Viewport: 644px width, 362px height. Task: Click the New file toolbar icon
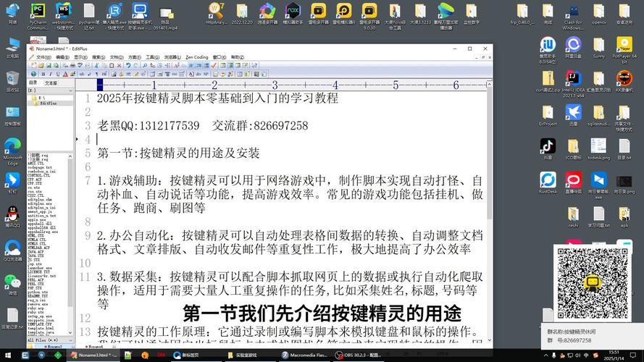[33, 65]
